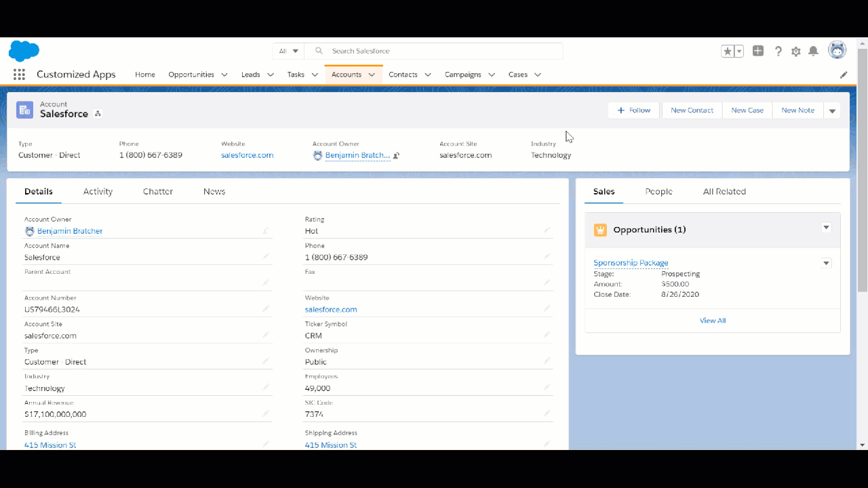Edit the Parent Account field via pencil
868x488 pixels.
click(x=266, y=283)
